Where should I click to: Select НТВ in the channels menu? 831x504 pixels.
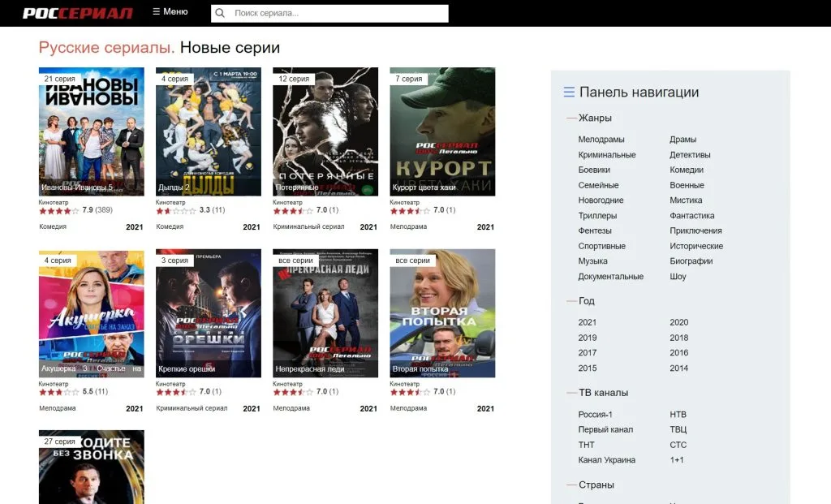[676, 414]
